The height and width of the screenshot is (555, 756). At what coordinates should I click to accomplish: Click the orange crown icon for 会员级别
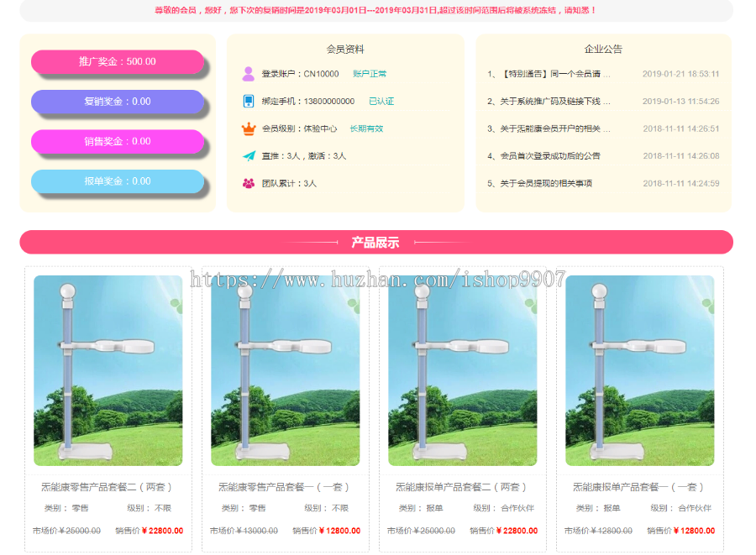point(248,128)
